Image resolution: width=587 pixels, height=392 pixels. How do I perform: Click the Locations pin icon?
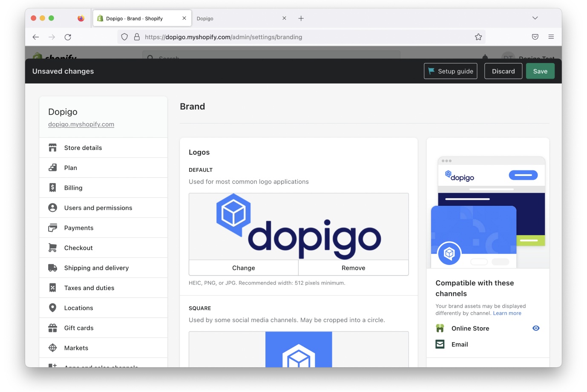tap(53, 308)
